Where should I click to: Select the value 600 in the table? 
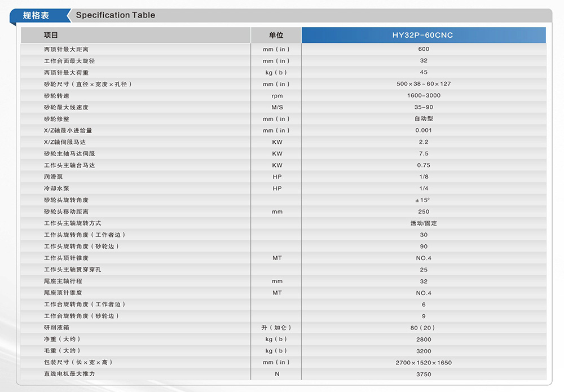[x=424, y=49]
